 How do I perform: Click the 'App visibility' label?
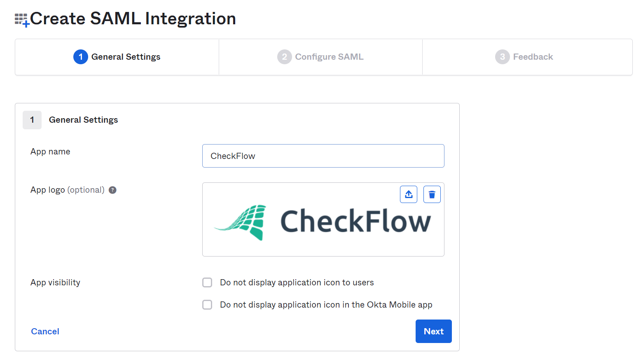pyautogui.click(x=55, y=282)
